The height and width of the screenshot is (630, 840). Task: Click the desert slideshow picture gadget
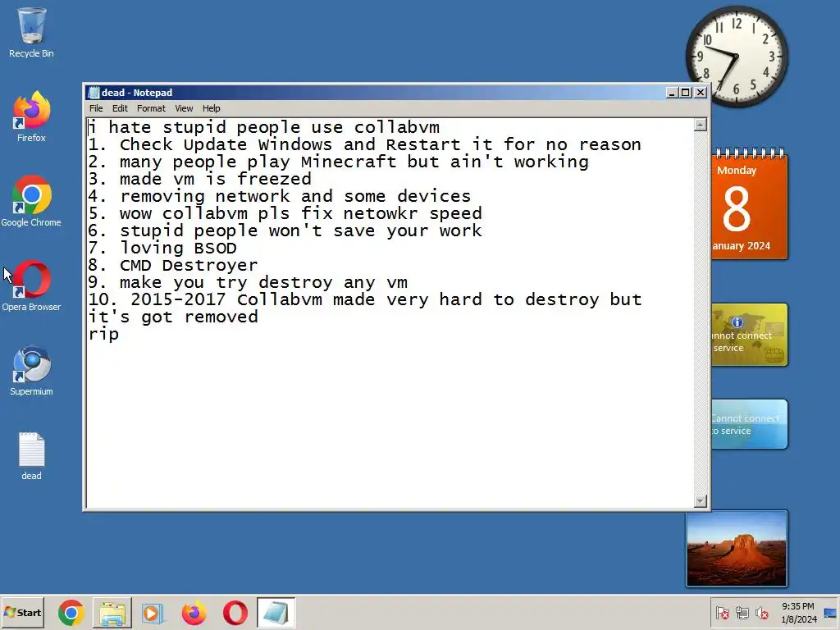point(737,549)
